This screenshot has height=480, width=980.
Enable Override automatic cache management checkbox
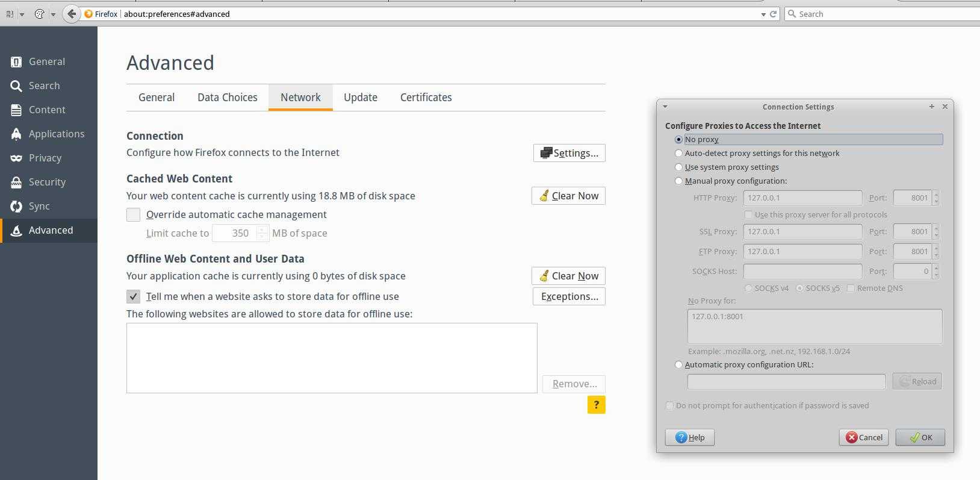point(134,214)
